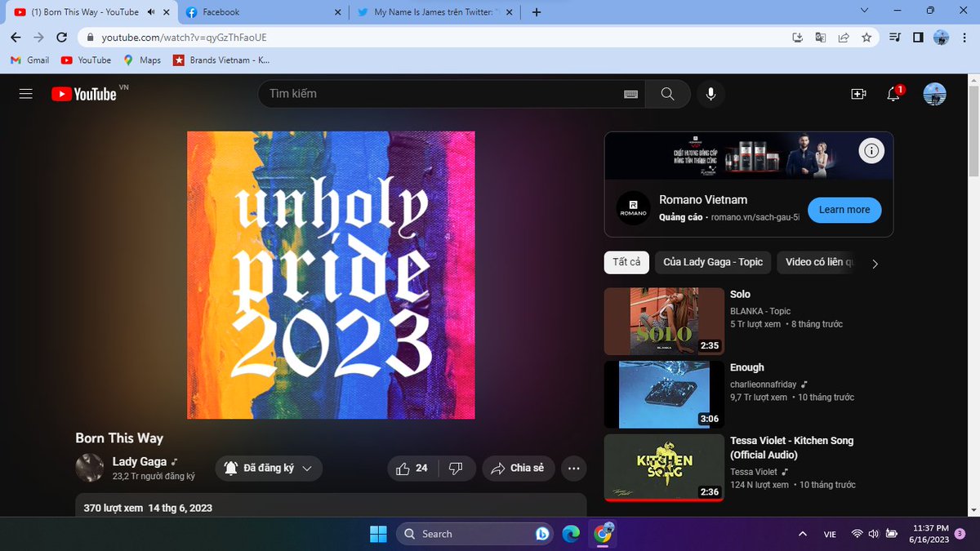Translate this page icon

pos(821,38)
